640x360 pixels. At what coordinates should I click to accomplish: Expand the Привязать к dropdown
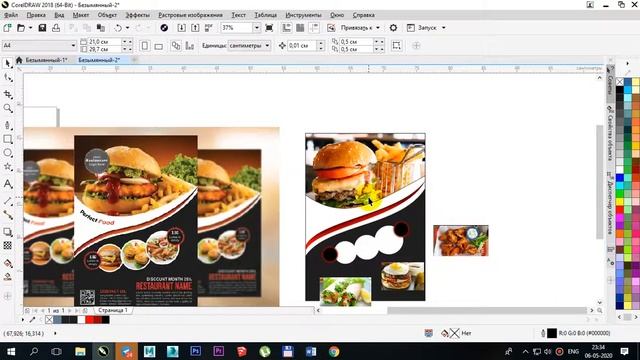coord(378,28)
